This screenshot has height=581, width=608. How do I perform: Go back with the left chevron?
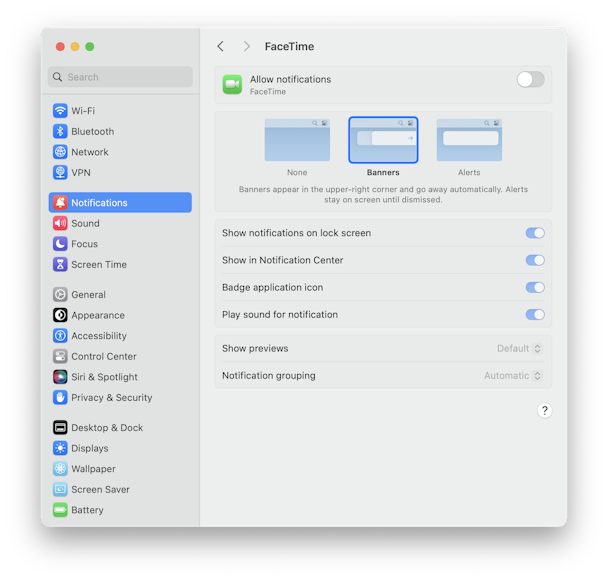click(x=221, y=47)
